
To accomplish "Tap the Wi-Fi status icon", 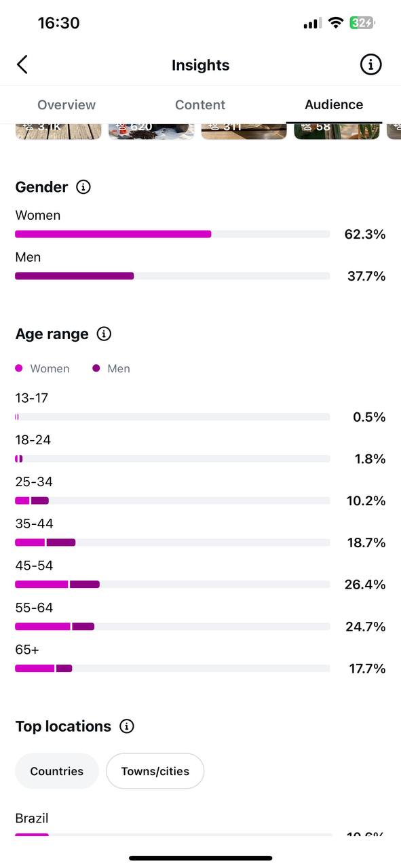I will 335,23.
